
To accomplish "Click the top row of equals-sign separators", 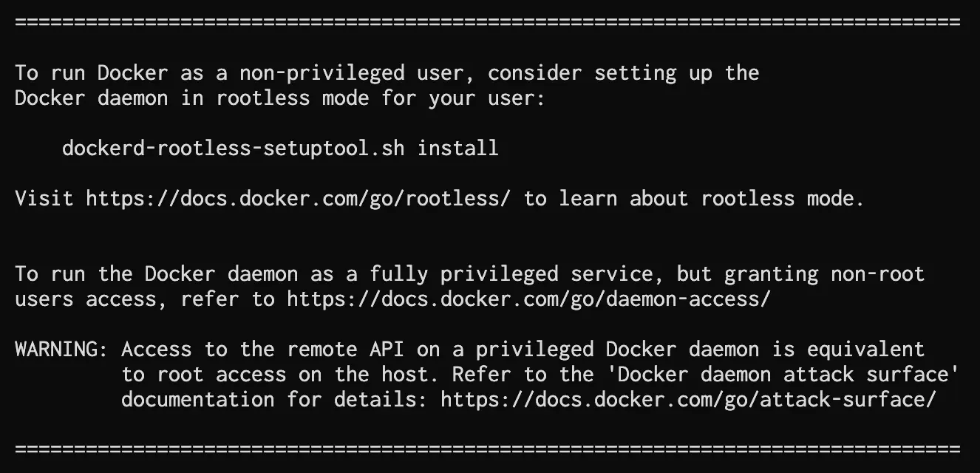I will 487,23.
